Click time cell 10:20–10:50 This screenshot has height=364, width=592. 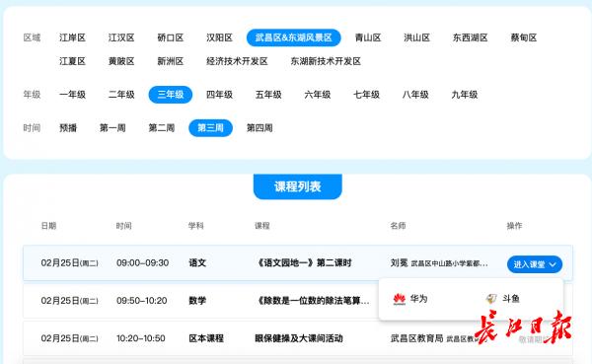[x=141, y=338]
